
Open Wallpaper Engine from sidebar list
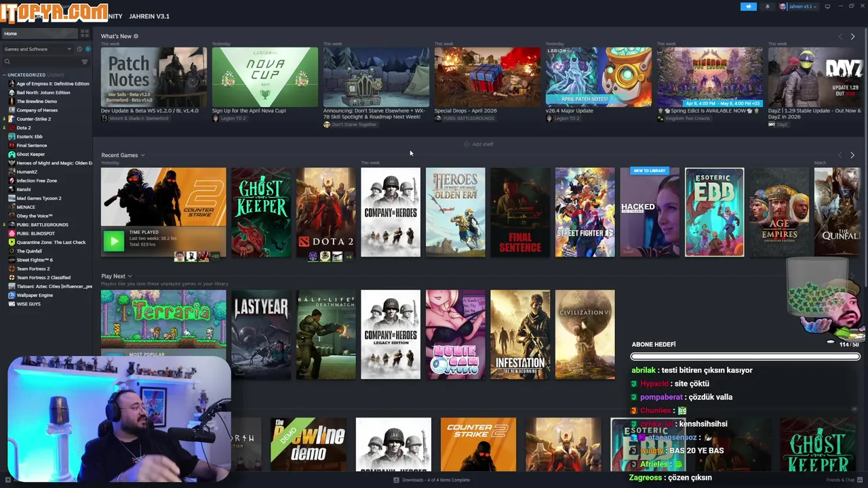(x=35, y=295)
